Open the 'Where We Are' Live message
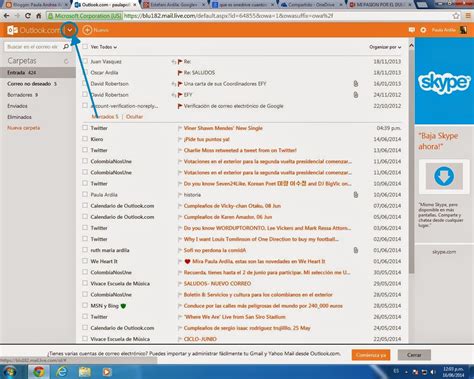Viewport: 474px width, 379px height. pos(235,317)
